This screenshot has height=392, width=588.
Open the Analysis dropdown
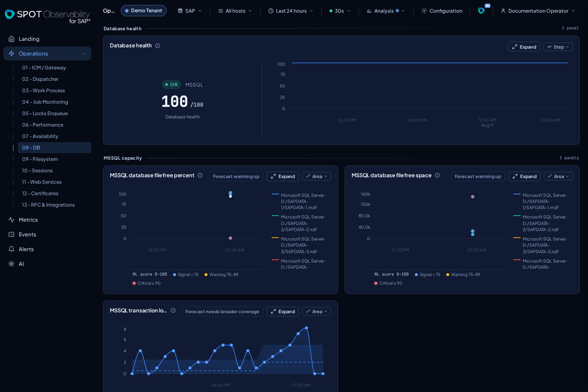click(x=386, y=11)
